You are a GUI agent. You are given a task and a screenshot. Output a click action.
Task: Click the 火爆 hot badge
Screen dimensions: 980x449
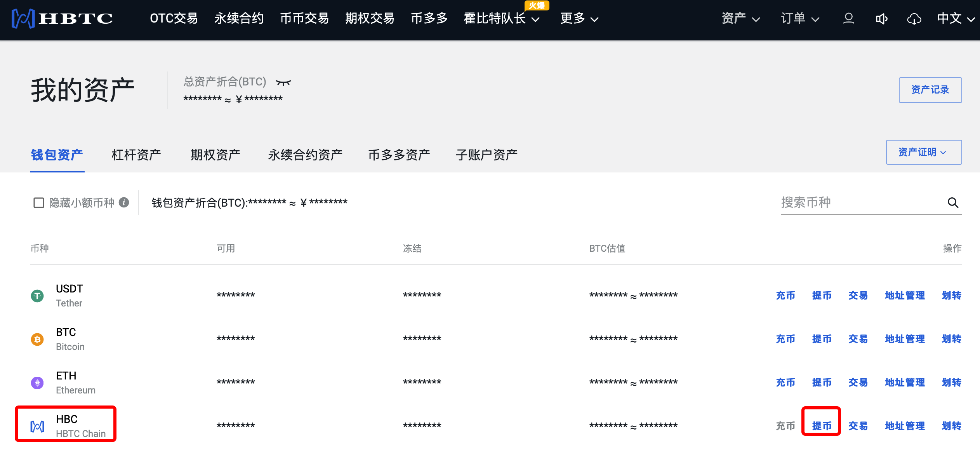[x=537, y=5]
